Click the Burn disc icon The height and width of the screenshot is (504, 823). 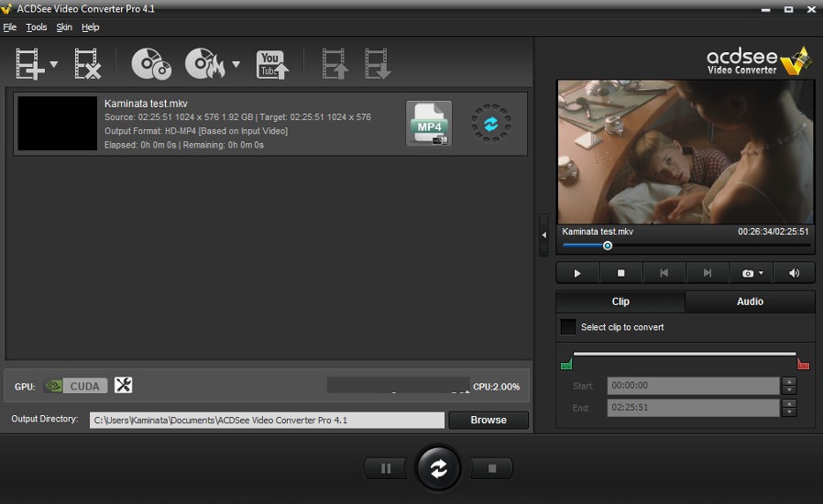[x=205, y=64]
